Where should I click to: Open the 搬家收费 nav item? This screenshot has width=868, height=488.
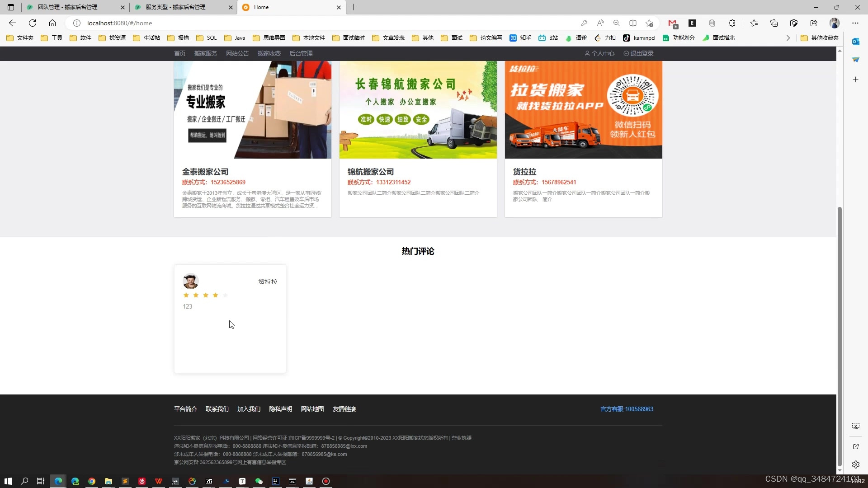[269, 53]
